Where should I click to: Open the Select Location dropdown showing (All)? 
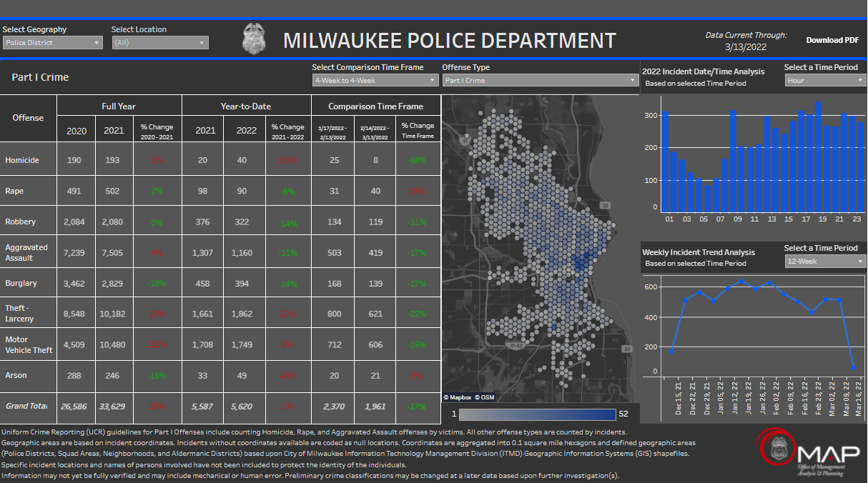159,42
